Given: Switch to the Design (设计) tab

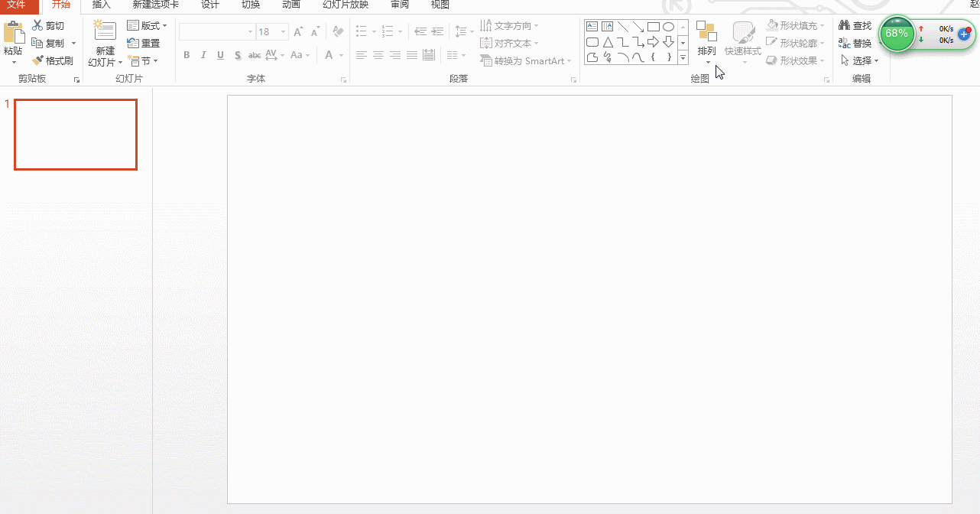Looking at the screenshot, I should (x=210, y=5).
